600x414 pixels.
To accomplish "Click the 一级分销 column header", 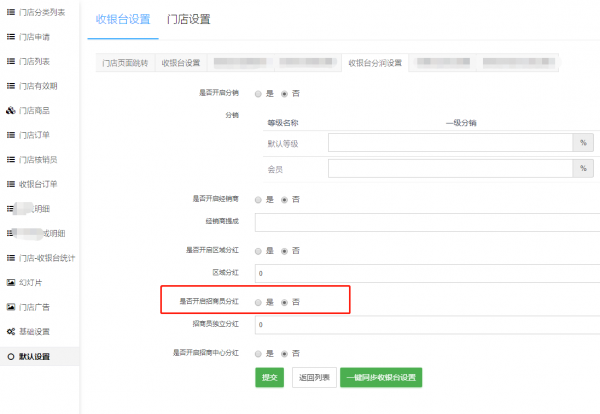I will coord(461,123).
